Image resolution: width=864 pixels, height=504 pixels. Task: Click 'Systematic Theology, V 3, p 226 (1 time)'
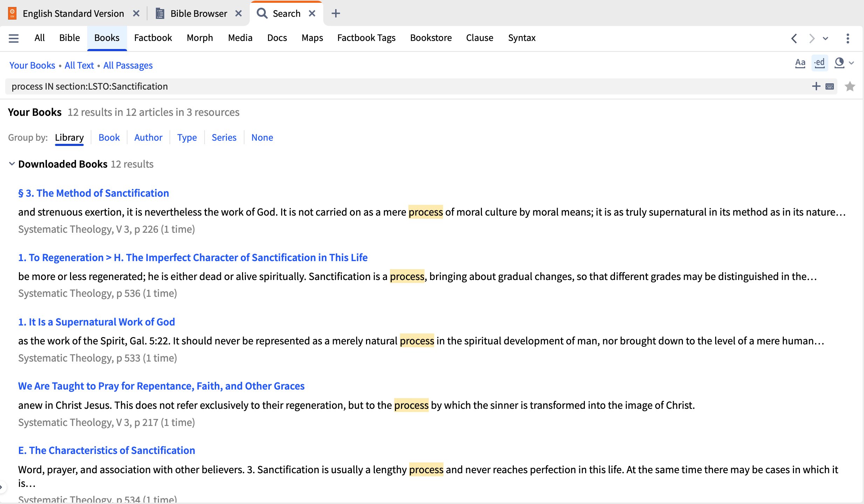pos(106,229)
